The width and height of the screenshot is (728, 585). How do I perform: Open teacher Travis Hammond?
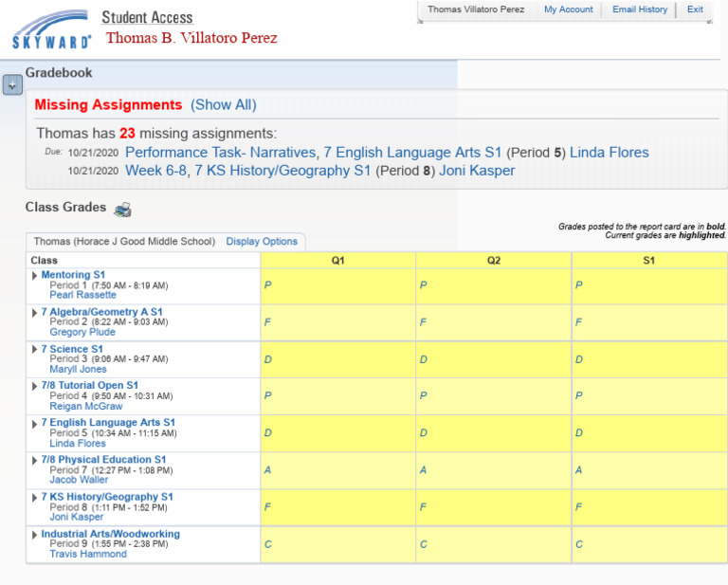tap(88, 554)
